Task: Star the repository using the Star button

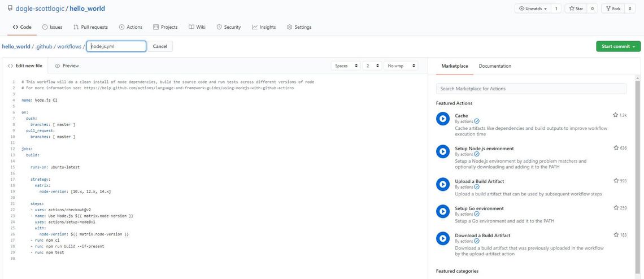Action: tap(576, 8)
